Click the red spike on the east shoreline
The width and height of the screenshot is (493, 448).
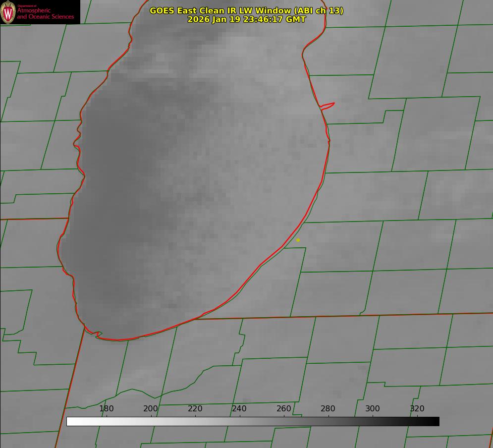click(x=329, y=105)
